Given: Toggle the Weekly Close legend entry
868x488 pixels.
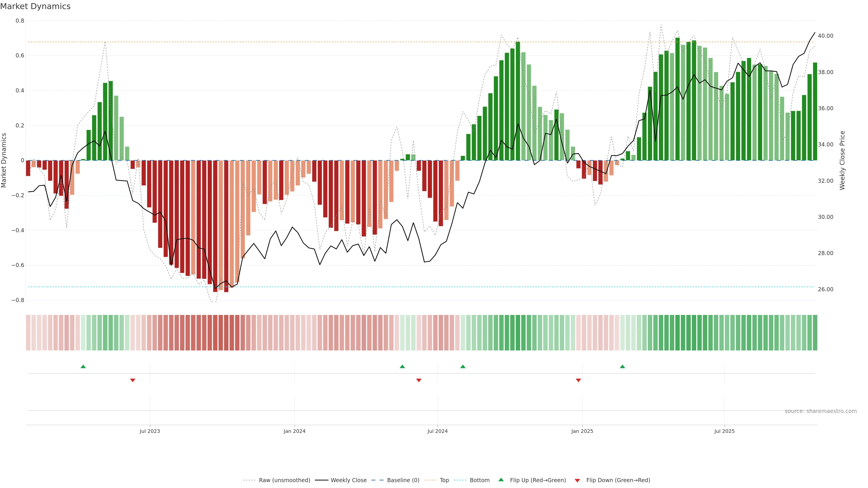Looking at the screenshot, I should click(x=348, y=480).
